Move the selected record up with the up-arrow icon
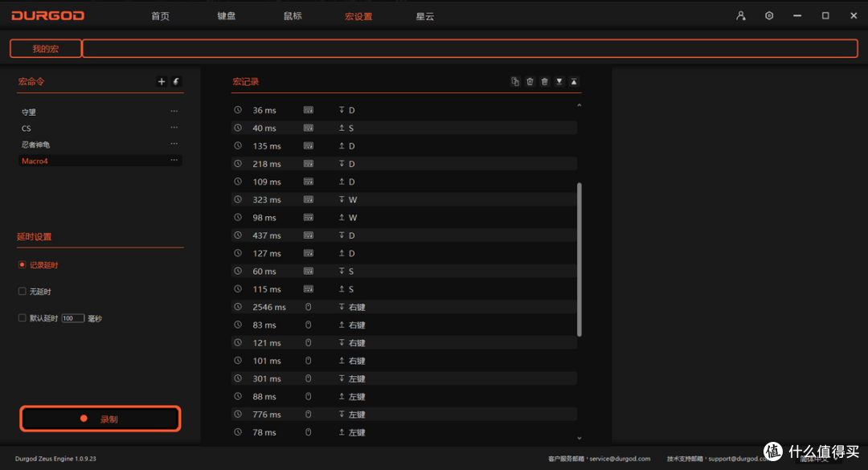Viewport: 868px width, 470px height. pos(574,81)
